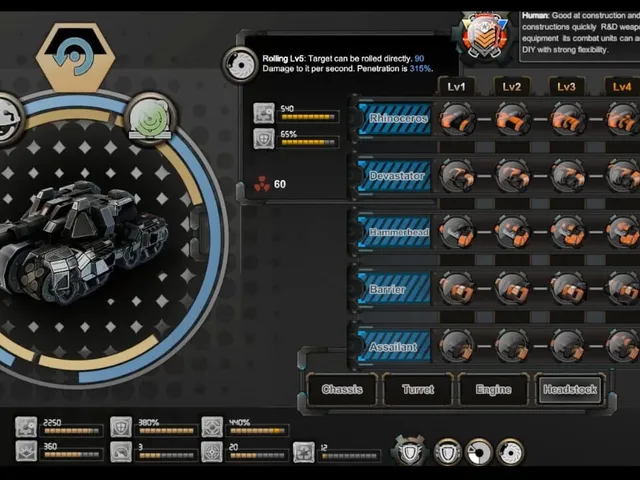
Task: Click the saw-blade Rolling skill icon at the bottom
Action: tap(510, 453)
